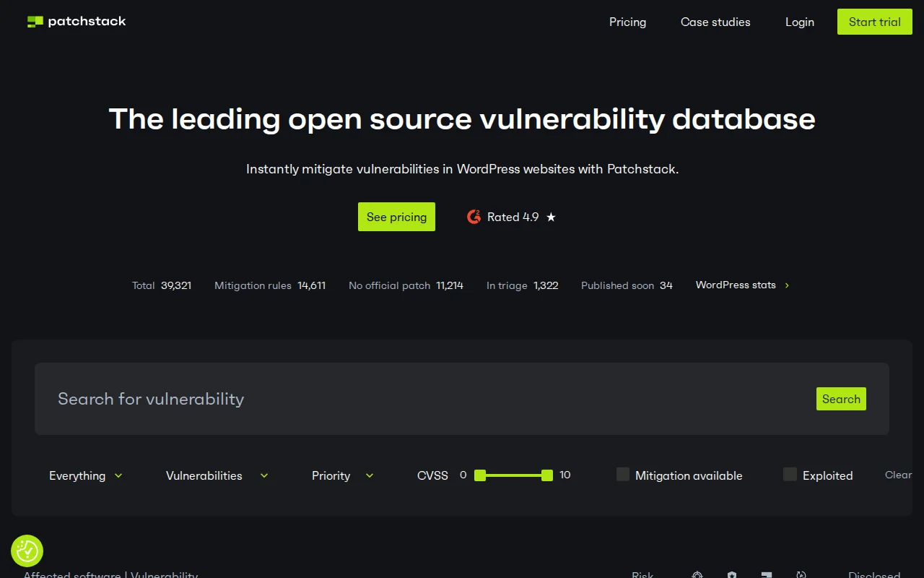924x578 pixels.
Task: Enable the Exploited filter
Action: pyautogui.click(x=790, y=475)
